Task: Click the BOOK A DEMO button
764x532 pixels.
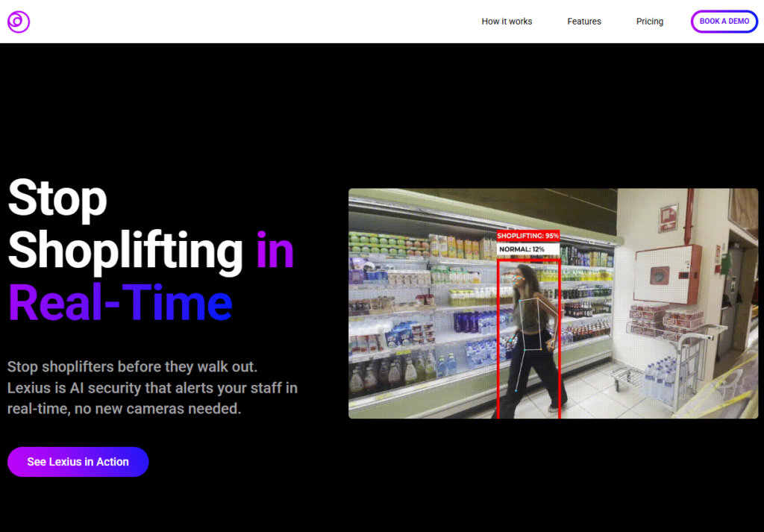Action: click(x=724, y=22)
